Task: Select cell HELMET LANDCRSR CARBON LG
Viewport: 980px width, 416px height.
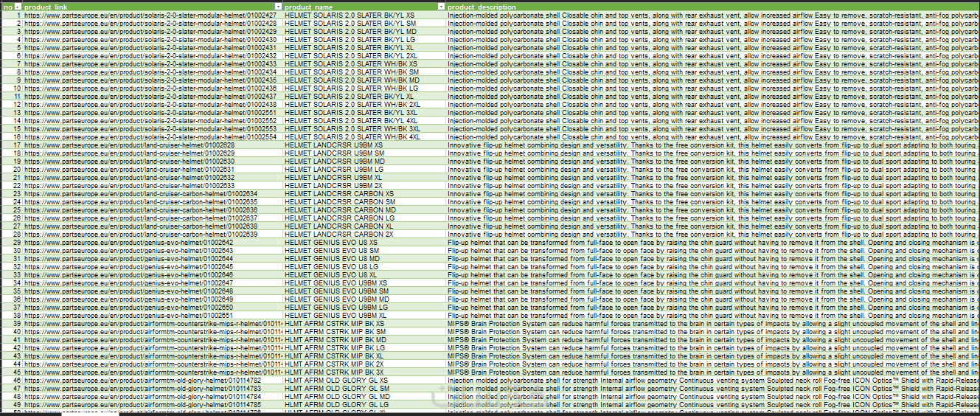Action: pyautogui.click(x=364, y=218)
